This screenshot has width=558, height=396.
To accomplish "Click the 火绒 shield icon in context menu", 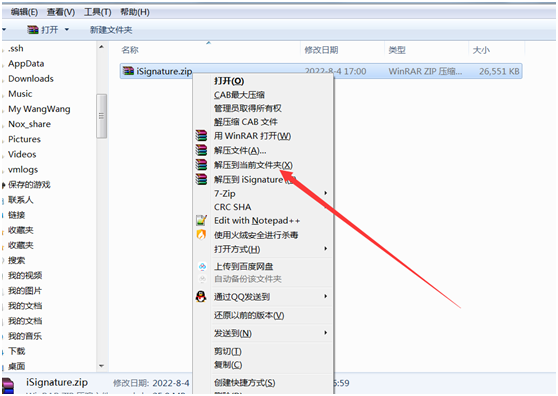I will pos(201,235).
